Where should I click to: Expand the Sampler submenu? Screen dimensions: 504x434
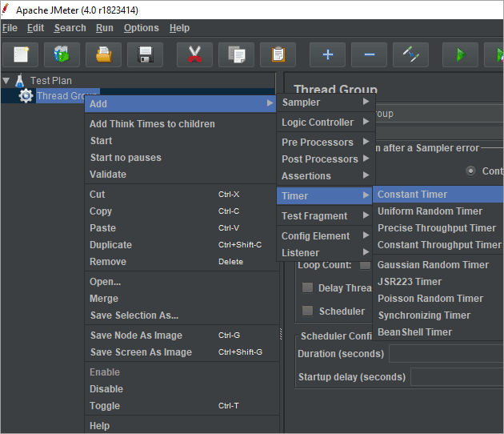[x=326, y=102]
